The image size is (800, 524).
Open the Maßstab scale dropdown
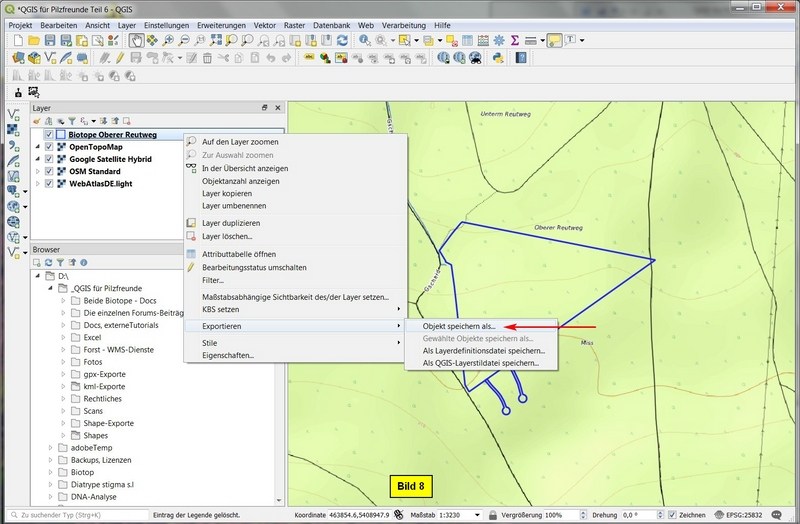click(478, 515)
